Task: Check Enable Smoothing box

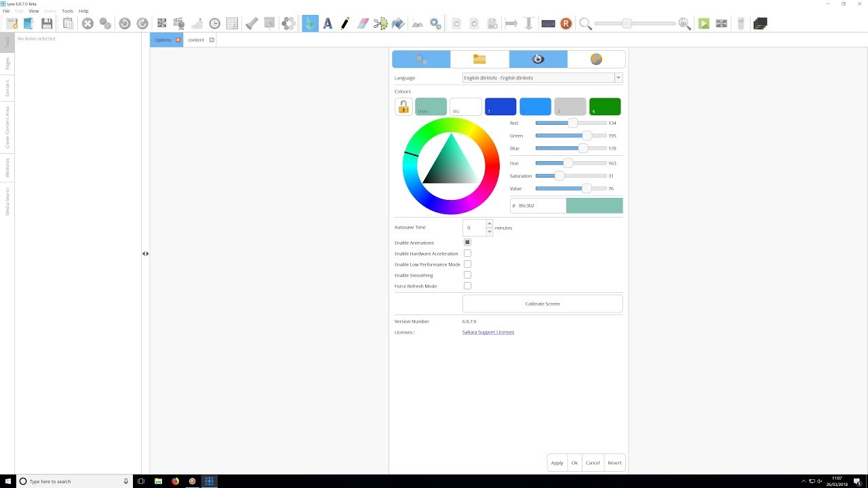Action: click(467, 275)
